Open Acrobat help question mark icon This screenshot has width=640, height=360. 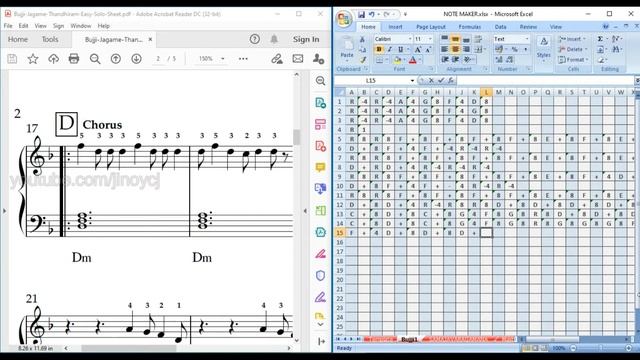coord(255,39)
